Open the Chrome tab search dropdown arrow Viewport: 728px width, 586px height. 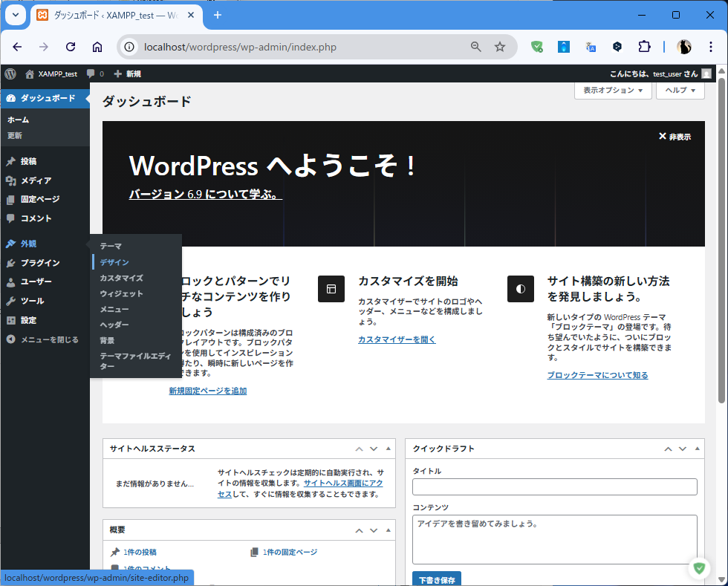(x=15, y=15)
